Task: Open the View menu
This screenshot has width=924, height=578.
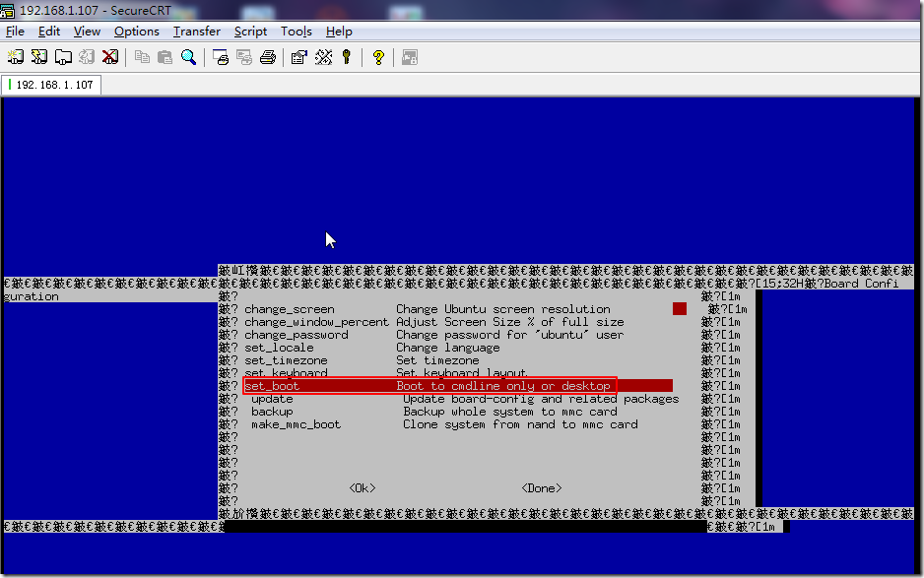Action: tap(88, 32)
